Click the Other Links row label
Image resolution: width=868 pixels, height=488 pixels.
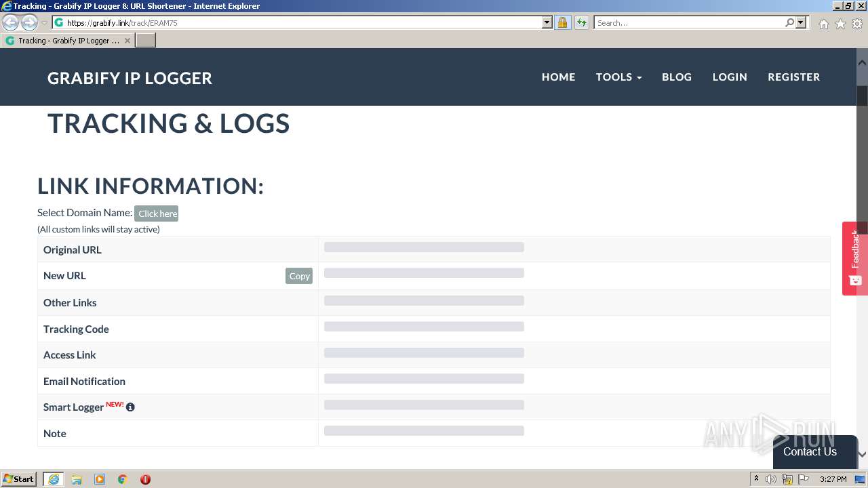tap(70, 302)
